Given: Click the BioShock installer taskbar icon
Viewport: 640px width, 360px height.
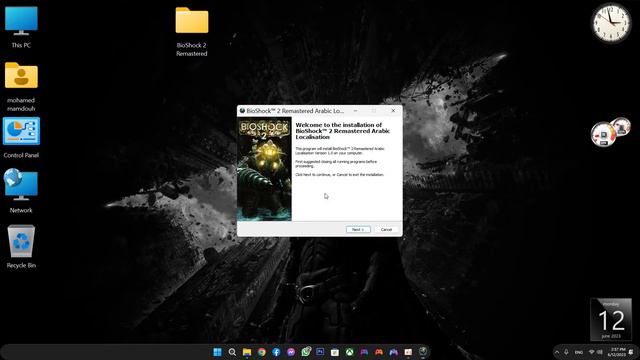Looking at the screenshot, I should pos(423,351).
